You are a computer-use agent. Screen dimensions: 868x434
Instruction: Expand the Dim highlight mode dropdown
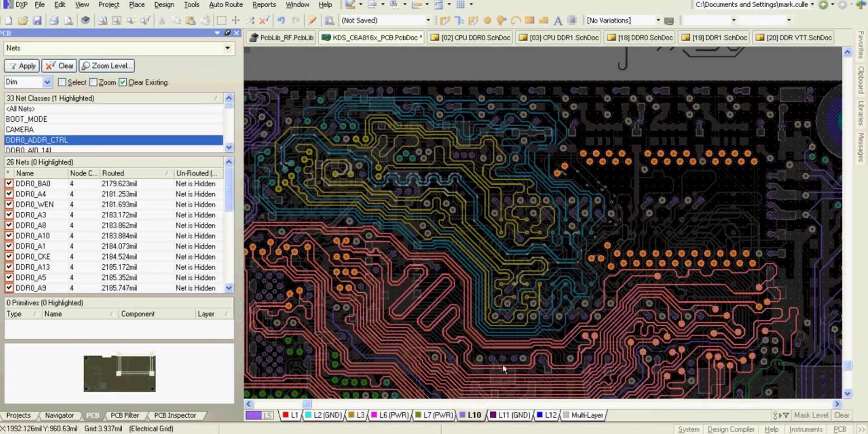pyautogui.click(x=47, y=82)
